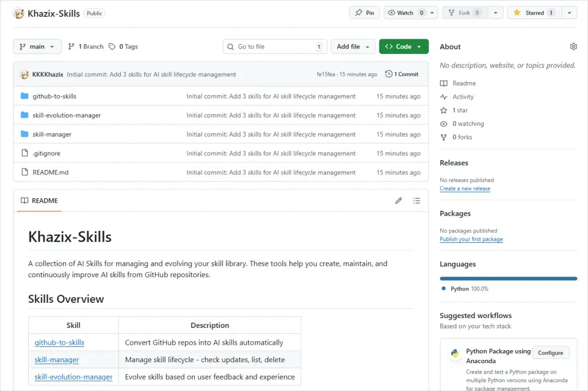Viewport: 588px width, 391px height.
Task: Open the github-to-skills folder icon
Action: (24, 96)
